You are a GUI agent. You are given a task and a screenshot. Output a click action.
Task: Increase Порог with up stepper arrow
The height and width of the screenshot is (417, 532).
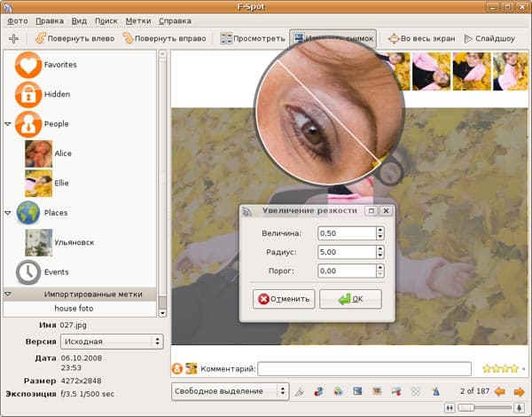pyautogui.click(x=380, y=268)
